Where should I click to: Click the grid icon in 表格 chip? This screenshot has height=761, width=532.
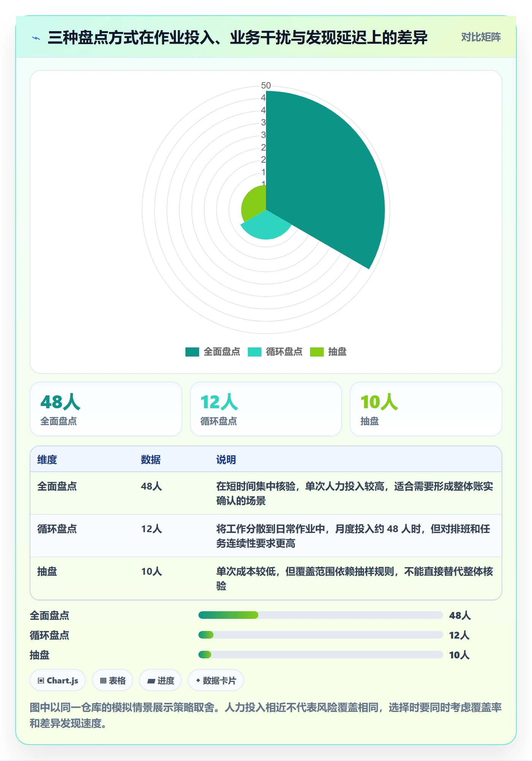click(103, 680)
